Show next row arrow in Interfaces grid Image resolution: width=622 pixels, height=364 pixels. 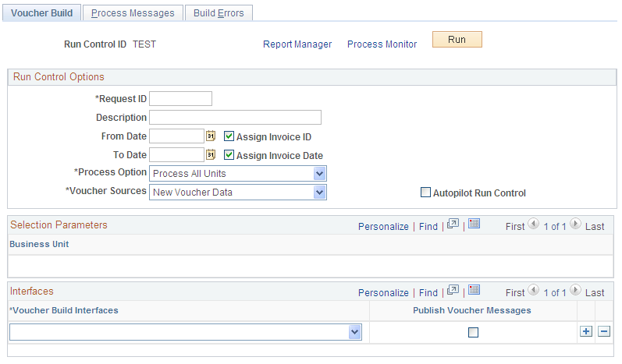(x=575, y=290)
